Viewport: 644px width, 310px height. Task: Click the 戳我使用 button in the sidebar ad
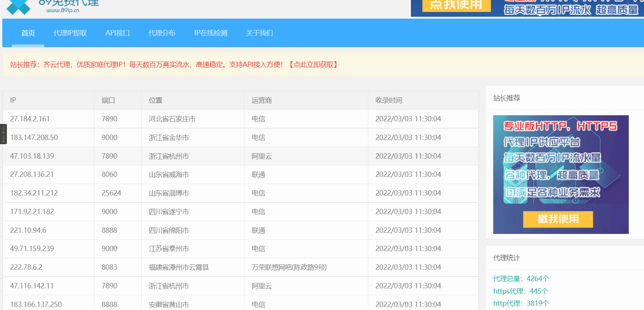tap(558, 219)
